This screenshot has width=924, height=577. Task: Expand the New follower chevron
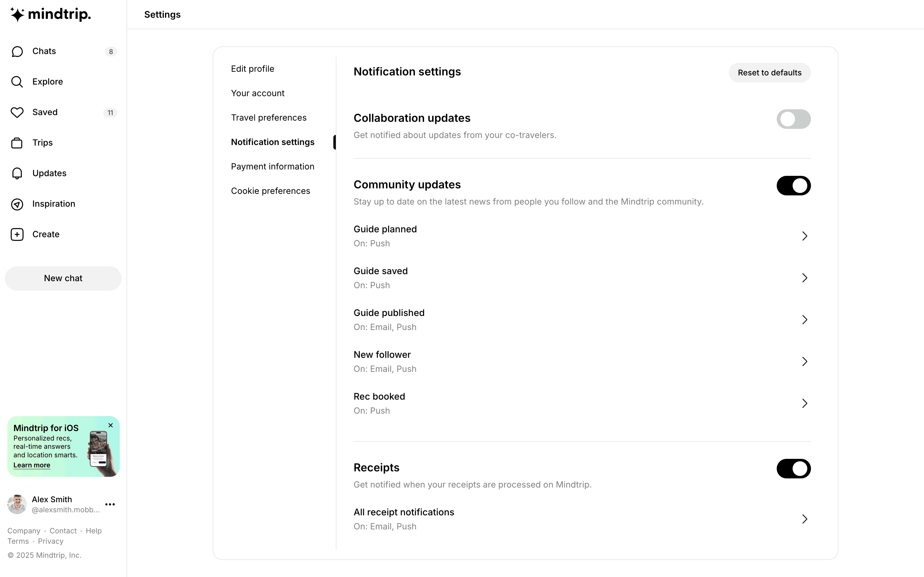(x=804, y=361)
